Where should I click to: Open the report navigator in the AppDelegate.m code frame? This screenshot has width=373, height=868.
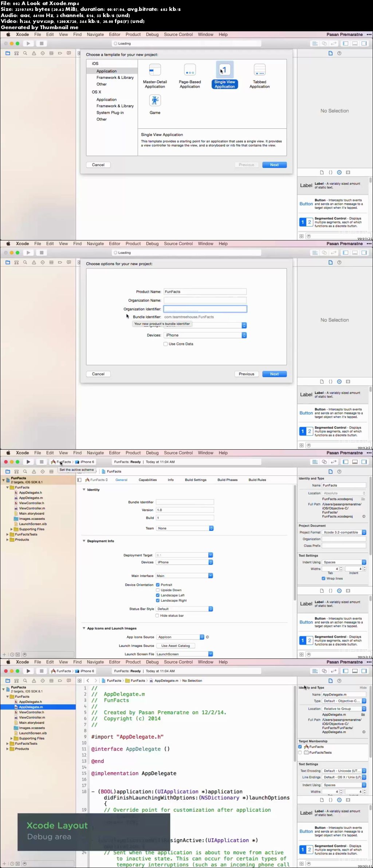(69, 681)
